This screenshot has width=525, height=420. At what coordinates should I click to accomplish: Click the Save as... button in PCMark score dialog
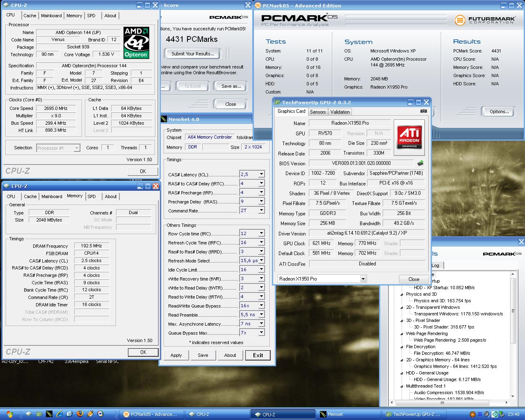tap(231, 86)
